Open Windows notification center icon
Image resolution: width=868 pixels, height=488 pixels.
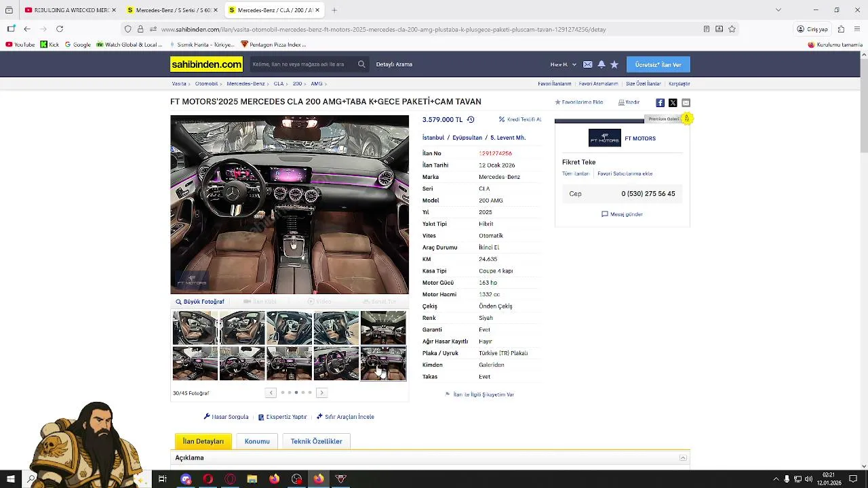coord(853,479)
